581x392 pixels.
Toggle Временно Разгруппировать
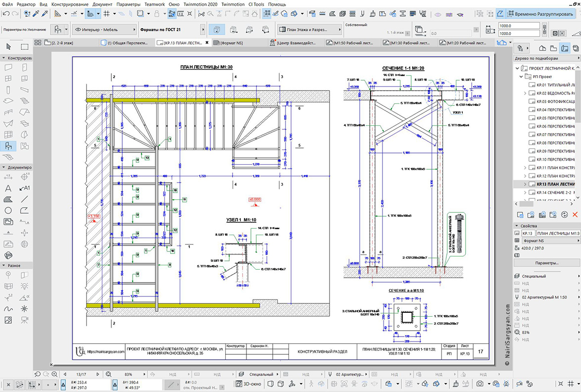coord(540,14)
